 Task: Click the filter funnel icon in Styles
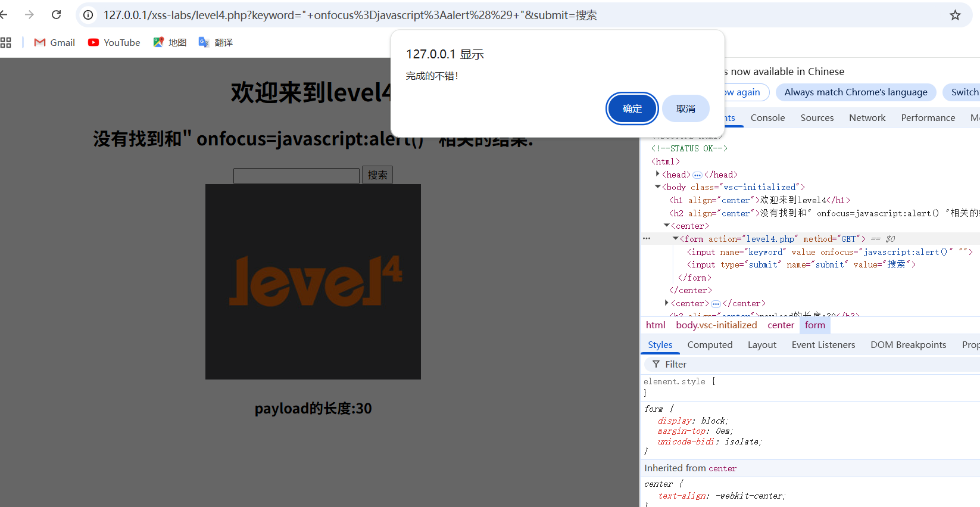656,364
